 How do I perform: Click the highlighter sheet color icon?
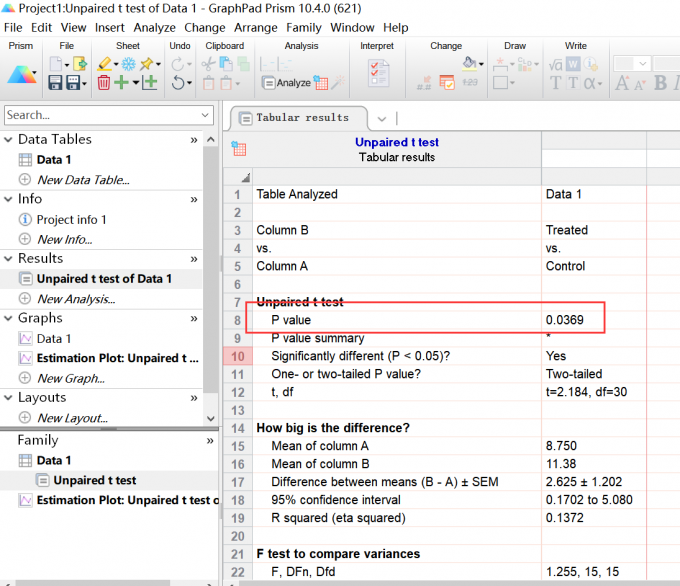(x=106, y=64)
